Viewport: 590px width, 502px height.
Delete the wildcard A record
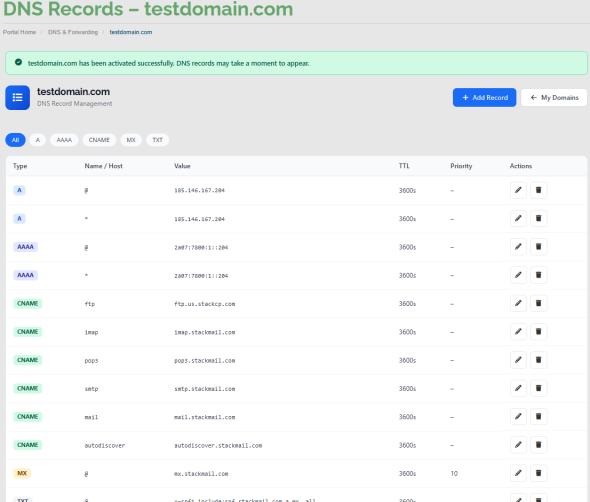click(x=538, y=218)
